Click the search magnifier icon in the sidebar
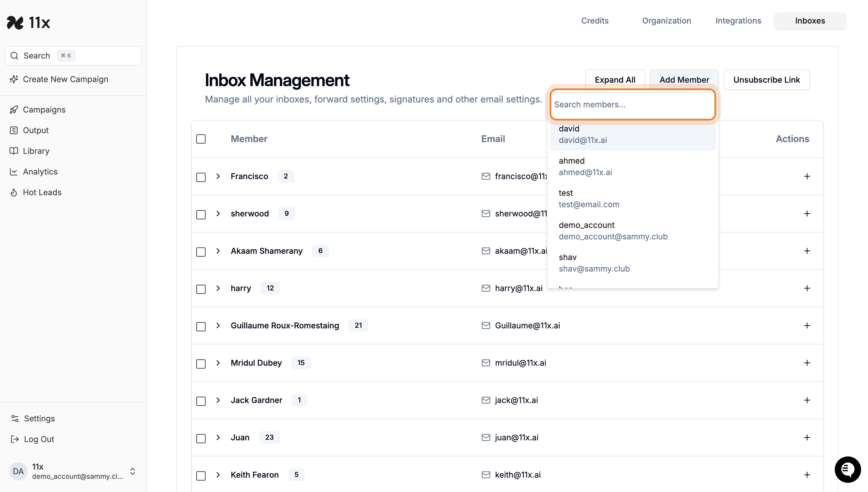 click(14, 56)
